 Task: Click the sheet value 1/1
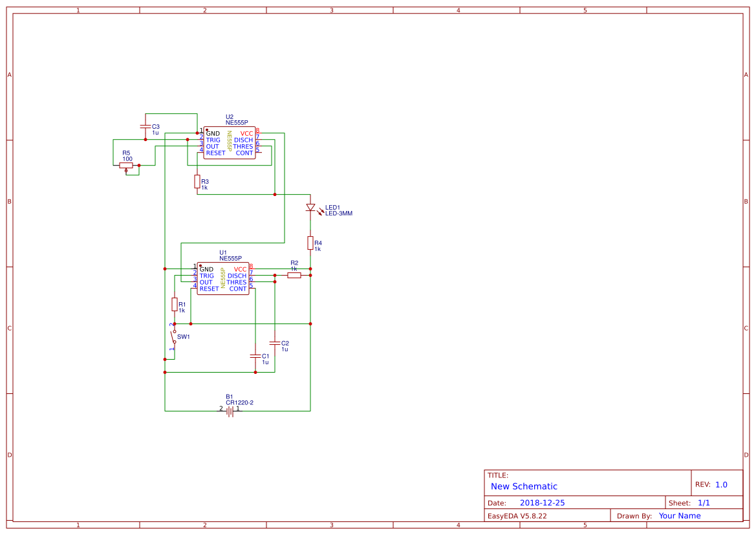704,503
